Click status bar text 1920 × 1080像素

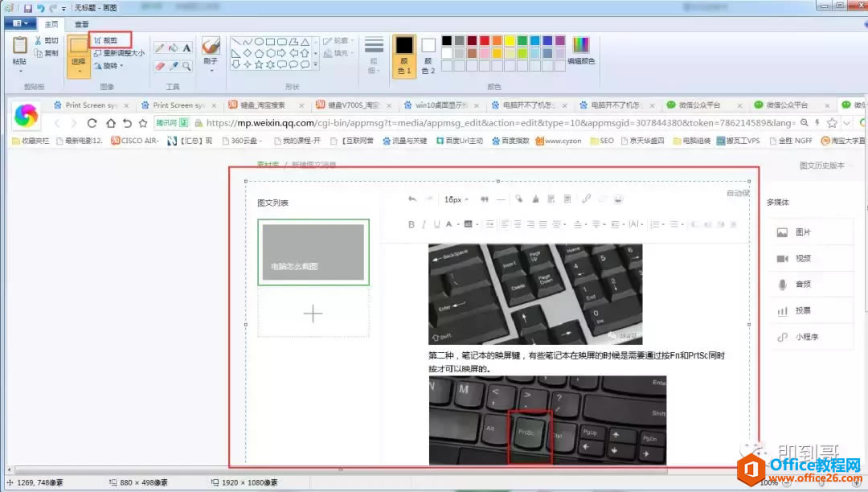click(250, 482)
